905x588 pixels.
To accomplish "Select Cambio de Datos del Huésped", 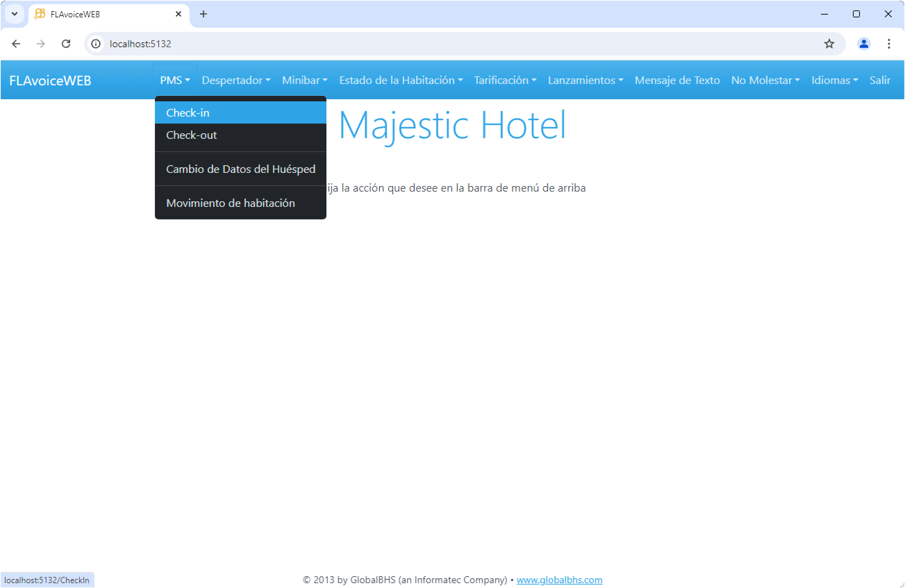I will (240, 169).
